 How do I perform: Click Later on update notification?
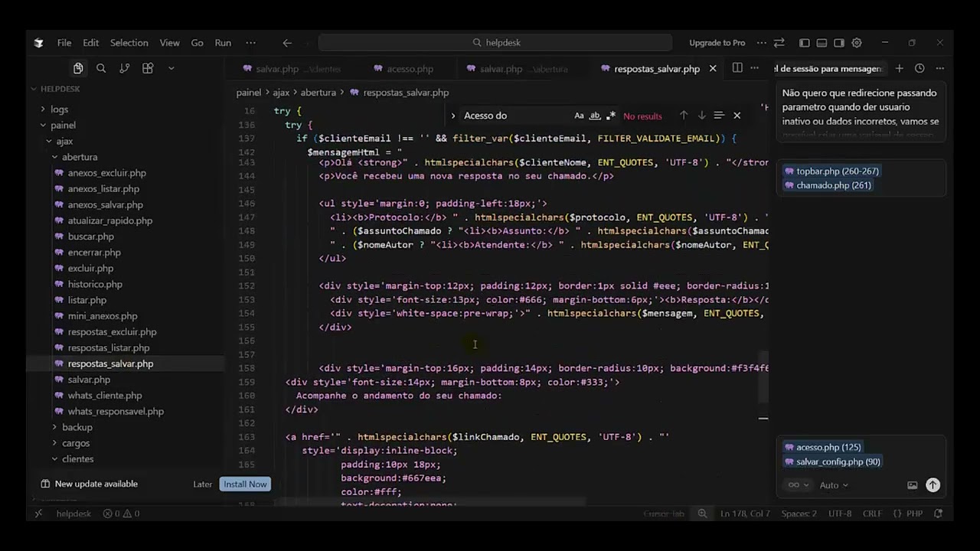point(202,484)
